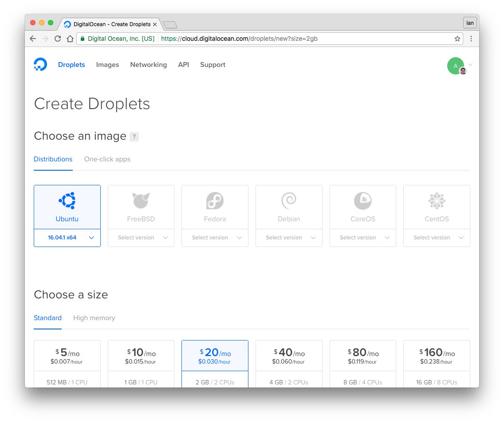
Task: Select the Ubuntu distribution icon
Action: (x=67, y=200)
